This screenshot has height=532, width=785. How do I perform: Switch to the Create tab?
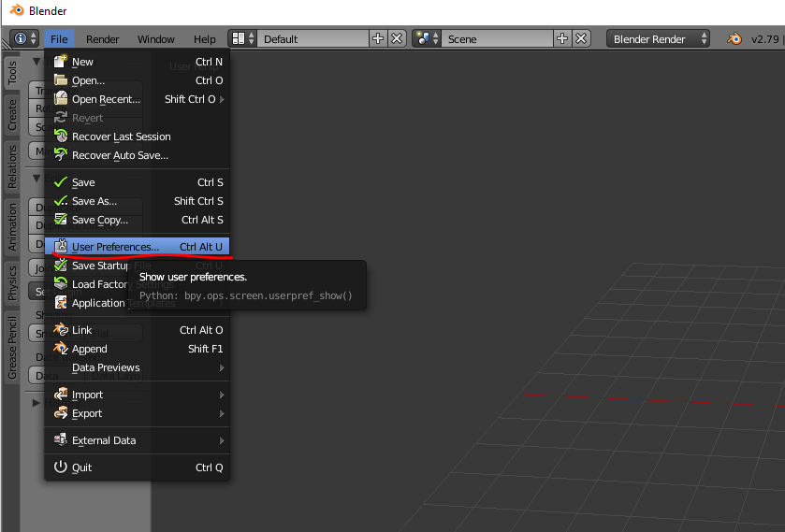tap(12, 115)
